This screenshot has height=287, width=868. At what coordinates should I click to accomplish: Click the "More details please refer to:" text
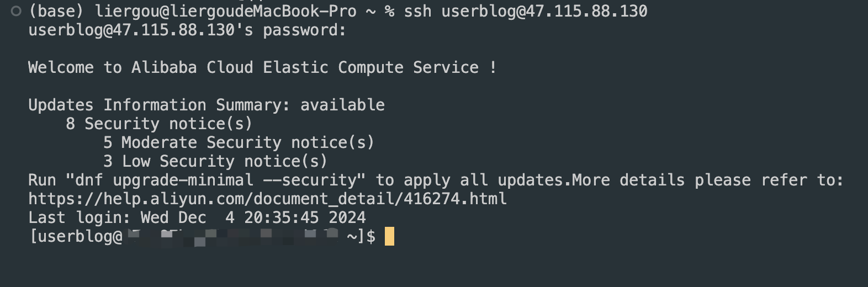707,180
